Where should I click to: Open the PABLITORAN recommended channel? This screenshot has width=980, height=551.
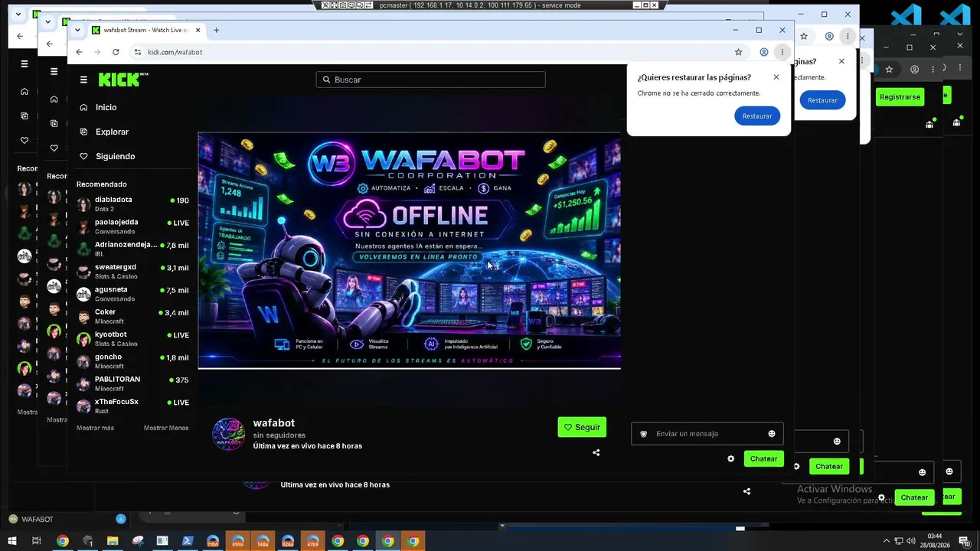(132, 383)
